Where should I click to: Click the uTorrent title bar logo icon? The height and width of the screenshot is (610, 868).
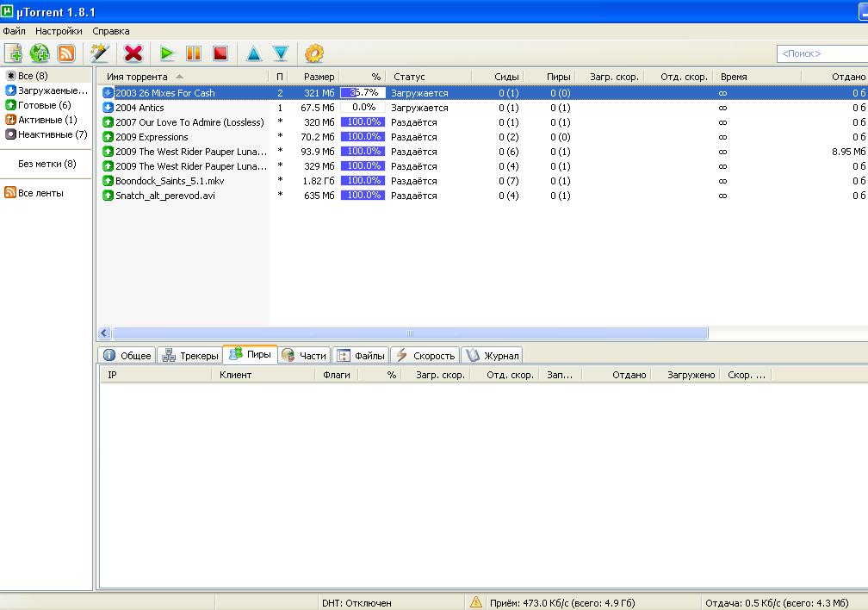click(x=7, y=11)
